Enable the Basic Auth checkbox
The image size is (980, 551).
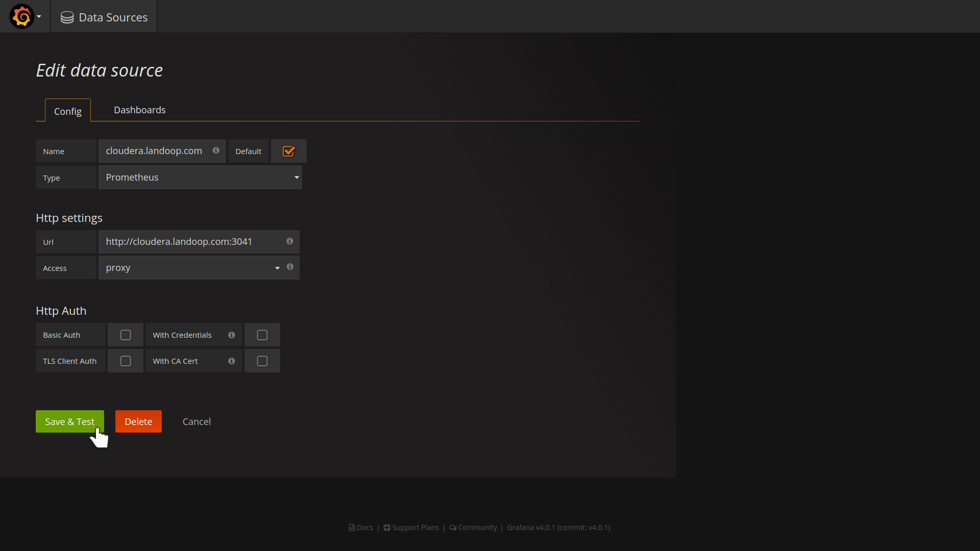pyautogui.click(x=126, y=335)
